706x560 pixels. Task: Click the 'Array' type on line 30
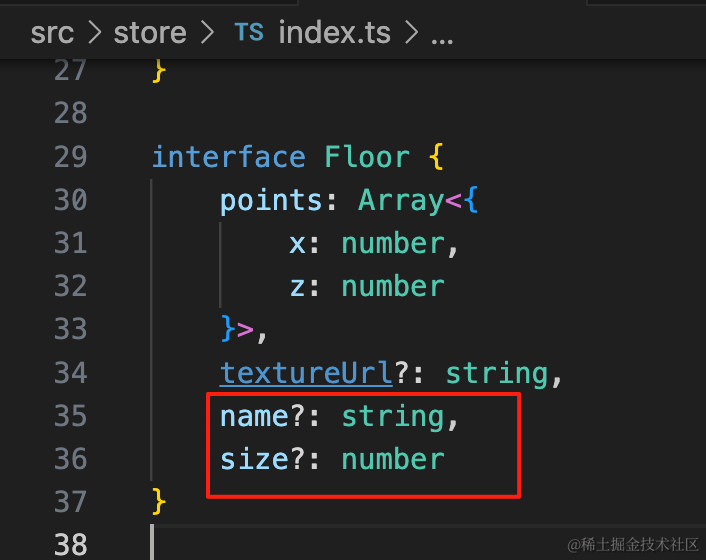tap(401, 201)
